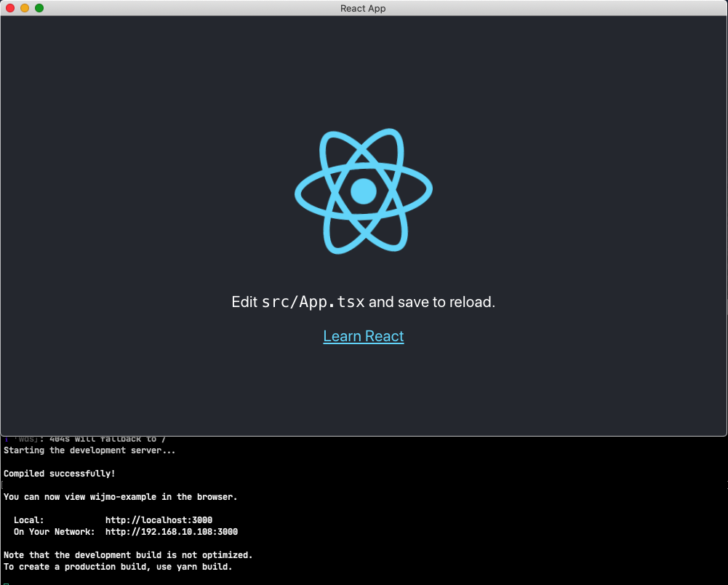Click the http://localhost:3000 URL in terminal
The width and height of the screenshot is (728, 585).
click(x=159, y=520)
